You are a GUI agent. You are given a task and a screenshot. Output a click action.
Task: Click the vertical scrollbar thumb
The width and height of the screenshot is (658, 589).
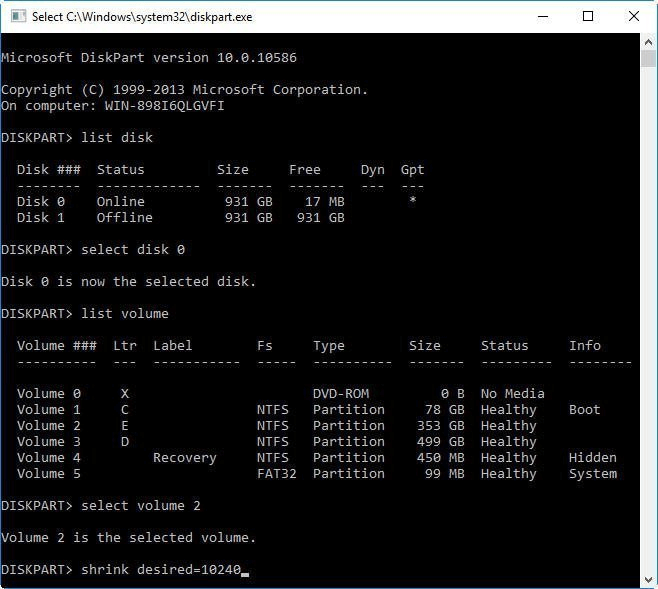point(648,58)
